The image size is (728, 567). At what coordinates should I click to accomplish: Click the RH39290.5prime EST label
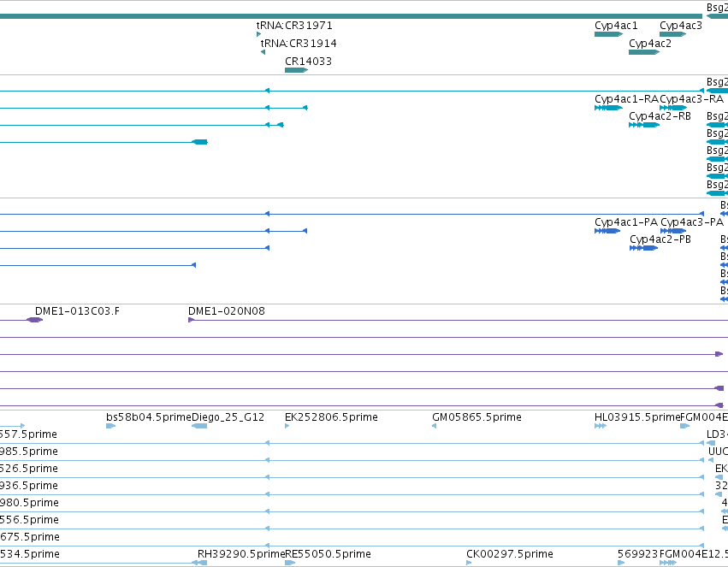point(241,554)
